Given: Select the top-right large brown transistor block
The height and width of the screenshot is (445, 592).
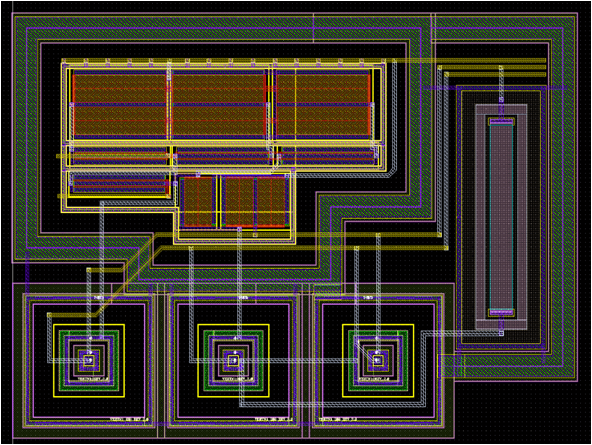Looking at the screenshot, I should click(x=323, y=105).
